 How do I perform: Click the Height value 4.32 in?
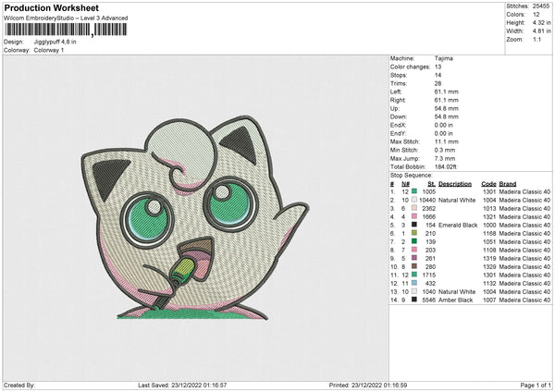click(541, 22)
